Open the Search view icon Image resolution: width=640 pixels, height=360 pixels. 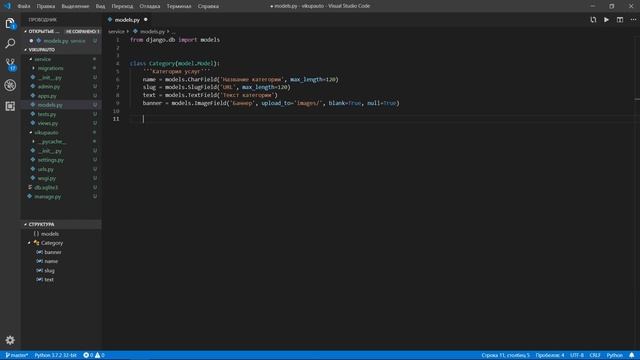click(10, 43)
